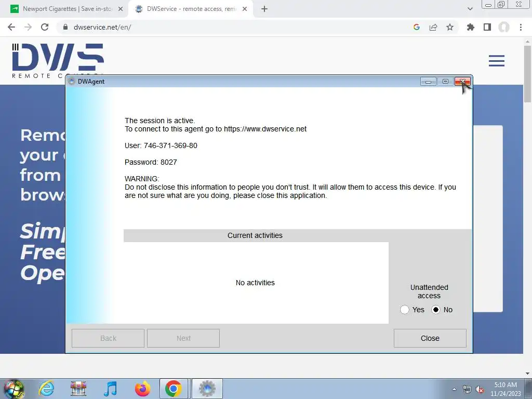Click the DWS Remote Control logo
Screen dimensions: 532x399
58,60
